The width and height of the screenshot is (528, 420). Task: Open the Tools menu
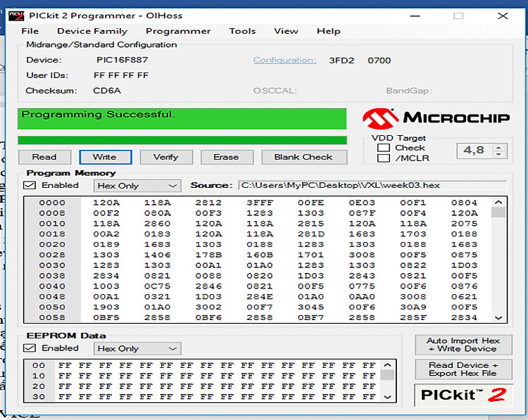tap(242, 31)
